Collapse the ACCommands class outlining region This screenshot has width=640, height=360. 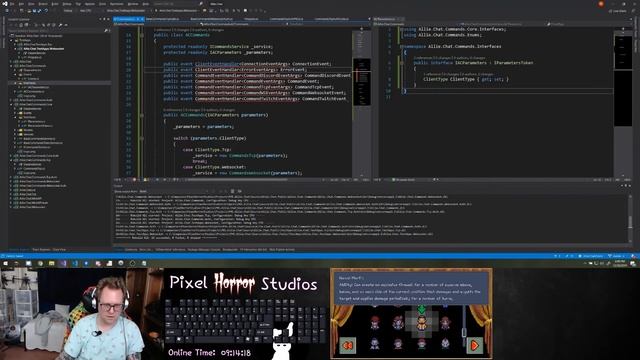(x=142, y=35)
